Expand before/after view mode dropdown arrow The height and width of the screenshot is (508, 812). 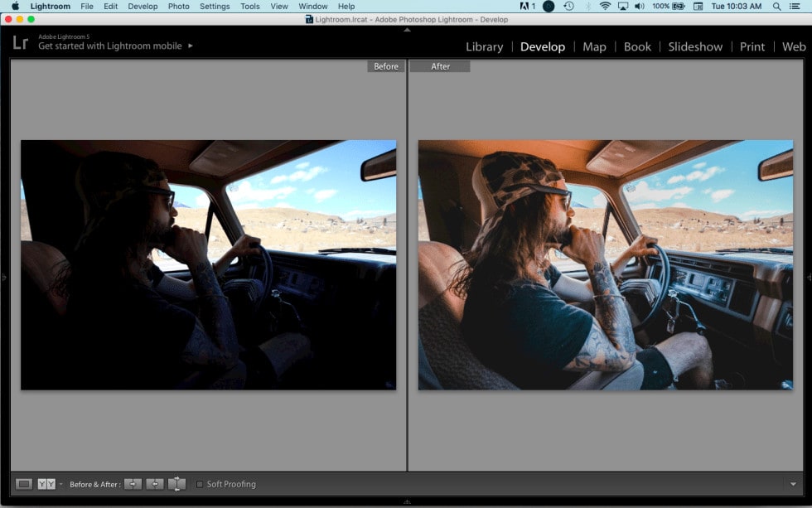pyautogui.click(x=60, y=484)
